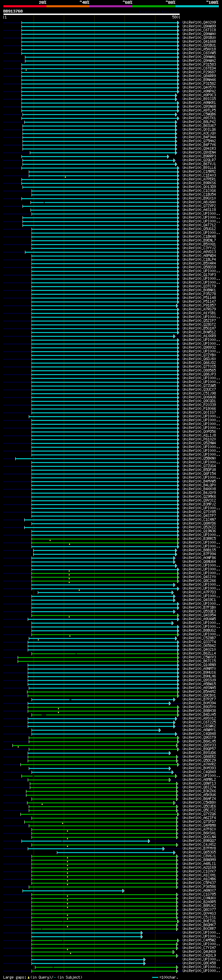Click the cyan alignment bar for UniRef100_B9RRP3

[95, 156]
